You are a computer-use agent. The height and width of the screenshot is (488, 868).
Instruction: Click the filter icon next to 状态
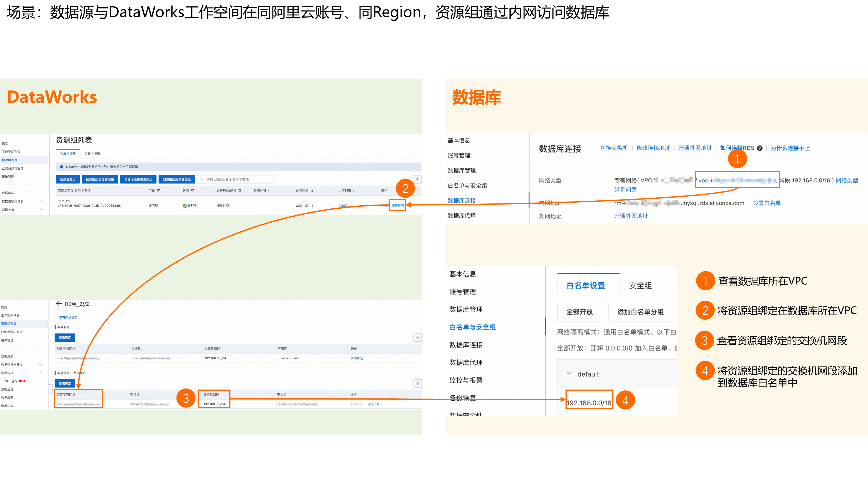coord(192,191)
